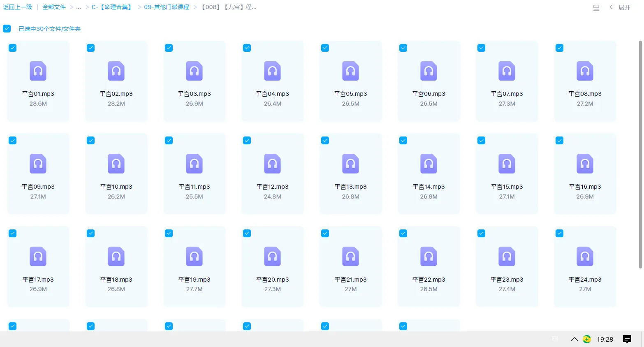The image size is (644, 347).
Task: Expand collapsed breadcrumb path ellipsis
Action: pyautogui.click(x=79, y=7)
